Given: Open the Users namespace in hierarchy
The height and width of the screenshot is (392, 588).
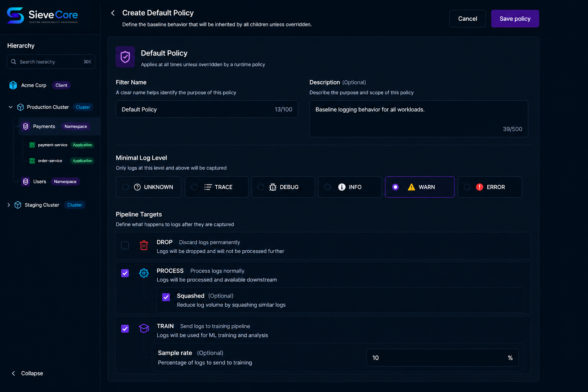Looking at the screenshot, I should (x=39, y=181).
